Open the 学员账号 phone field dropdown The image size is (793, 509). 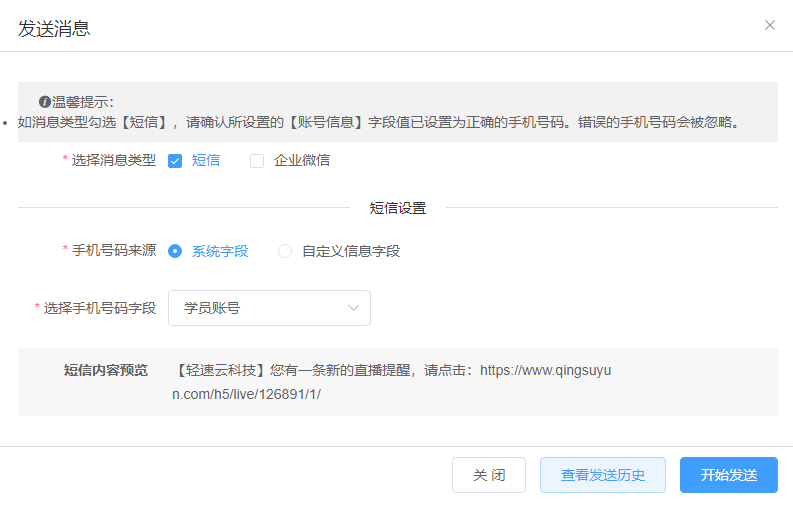click(269, 308)
